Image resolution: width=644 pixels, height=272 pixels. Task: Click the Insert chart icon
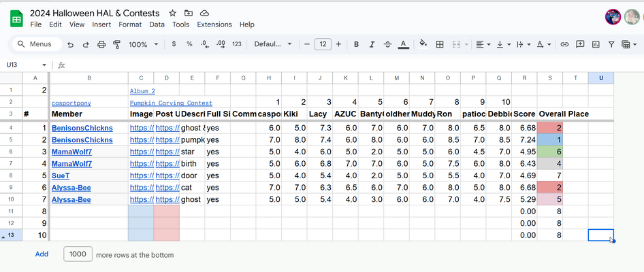tap(596, 44)
